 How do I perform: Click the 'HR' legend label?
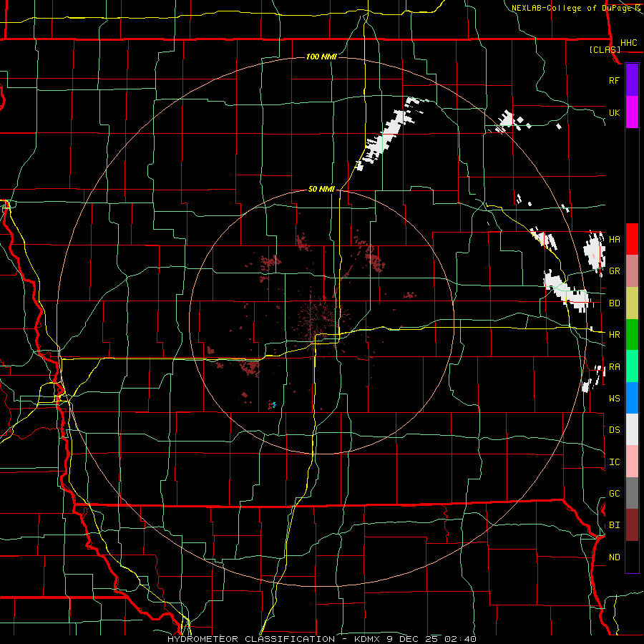click(614, 335)
